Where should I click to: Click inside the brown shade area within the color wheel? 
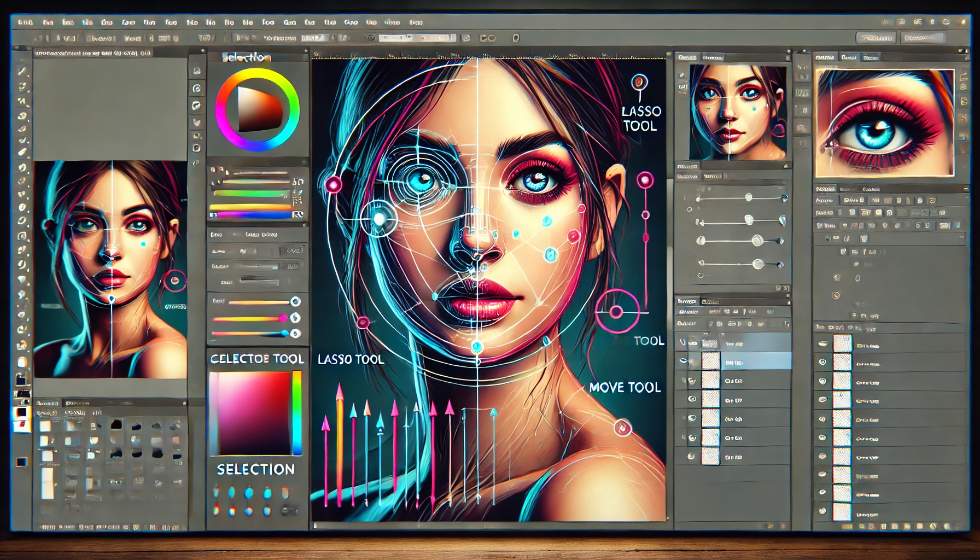tap(260, 109)
